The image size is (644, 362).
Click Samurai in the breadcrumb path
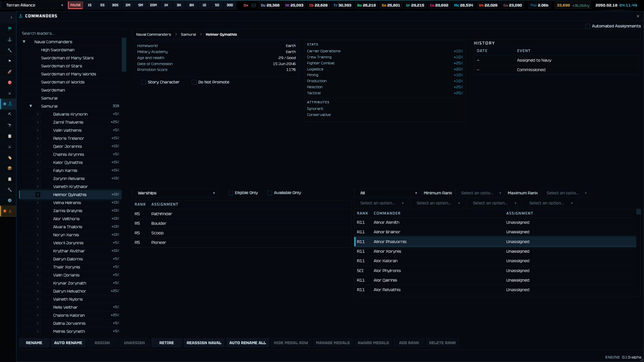[x=188, y=35]
